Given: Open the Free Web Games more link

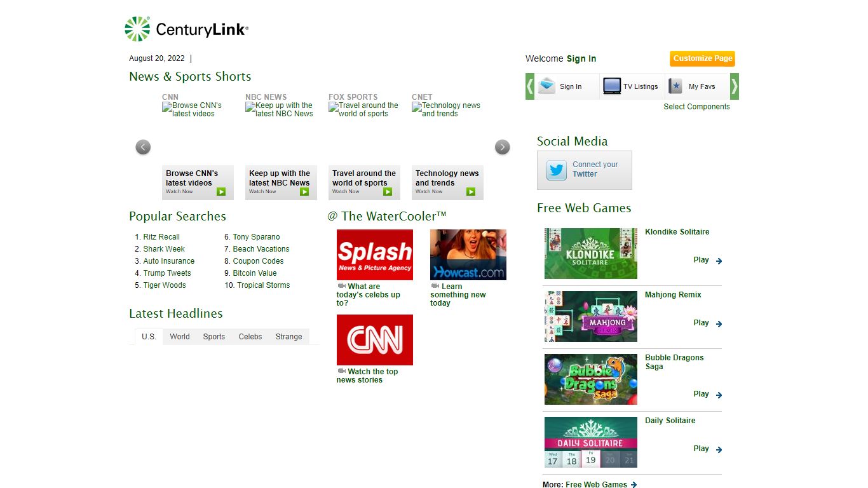Looking at the screenshot, I should point(597,485).
